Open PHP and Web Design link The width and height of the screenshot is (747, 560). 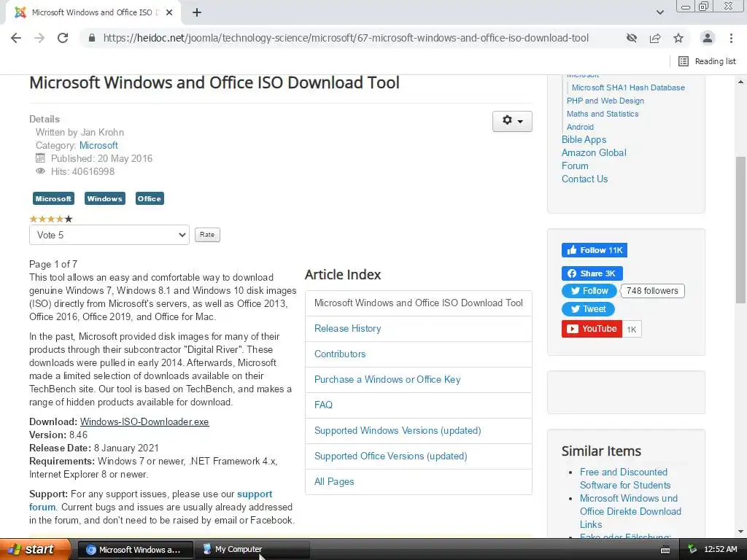605,101
